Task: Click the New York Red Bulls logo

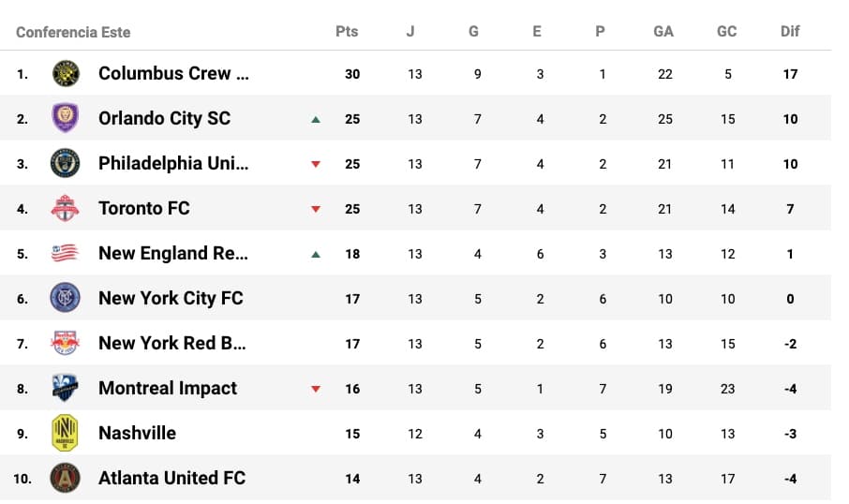Action: (x=66, y=343)
